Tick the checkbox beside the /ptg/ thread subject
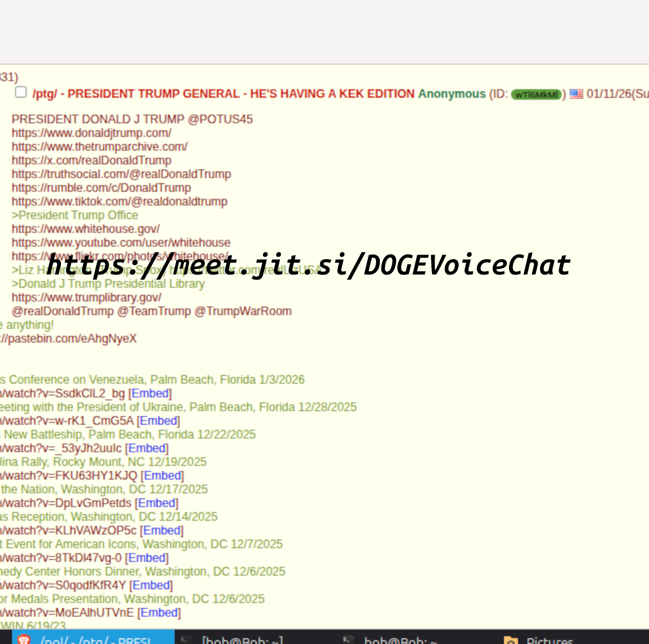Screen dimensions: 649x644 click(21, 92)
